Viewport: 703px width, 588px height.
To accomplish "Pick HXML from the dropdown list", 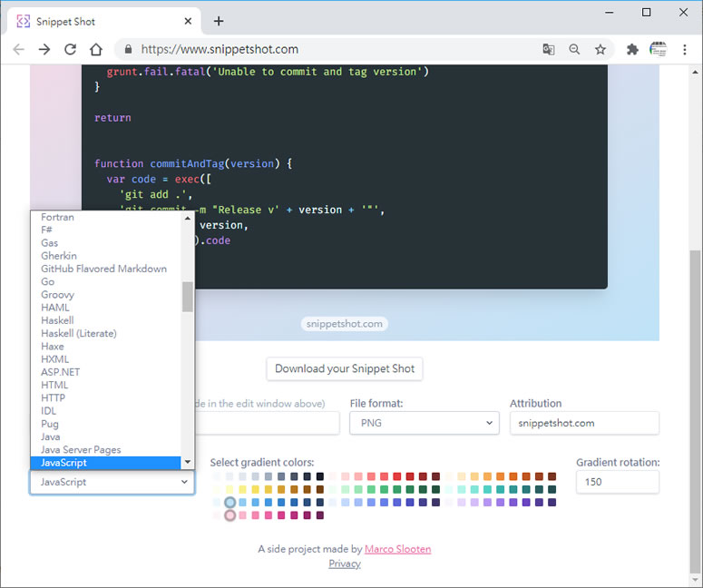I will (x=105, y=359).
